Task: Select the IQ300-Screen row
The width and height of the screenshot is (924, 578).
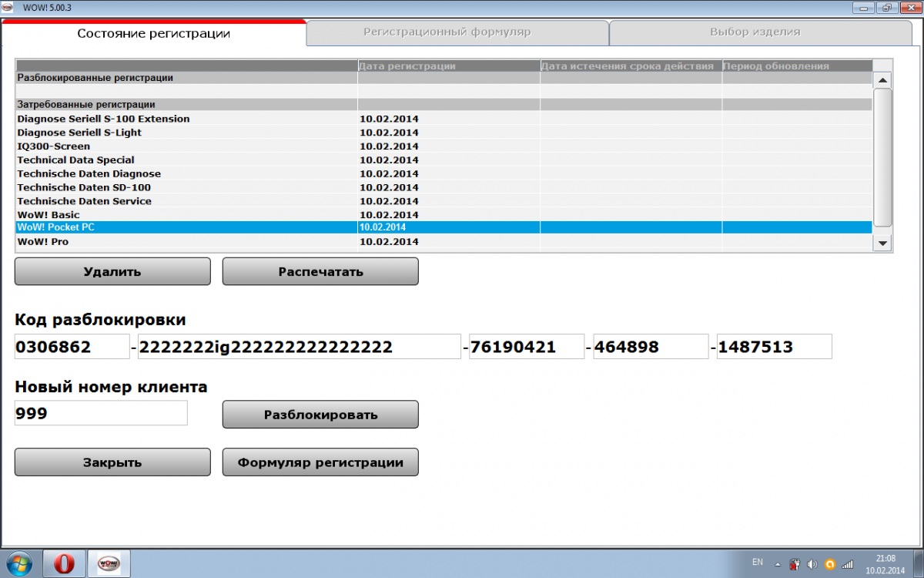Action: pos(444,146)
